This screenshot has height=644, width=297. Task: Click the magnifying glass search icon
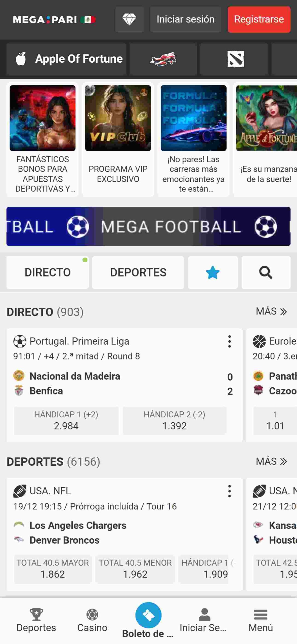pyautogui.click(x=266, y=272)
